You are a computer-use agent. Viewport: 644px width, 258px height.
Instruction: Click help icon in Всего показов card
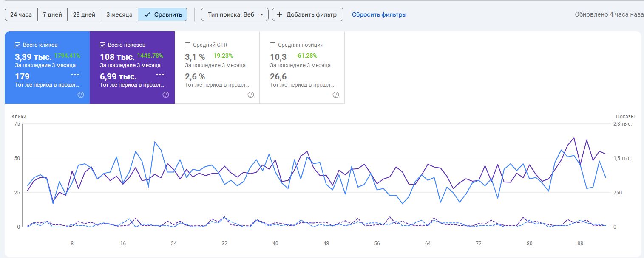pyautogui.click(x=166, y=95)
